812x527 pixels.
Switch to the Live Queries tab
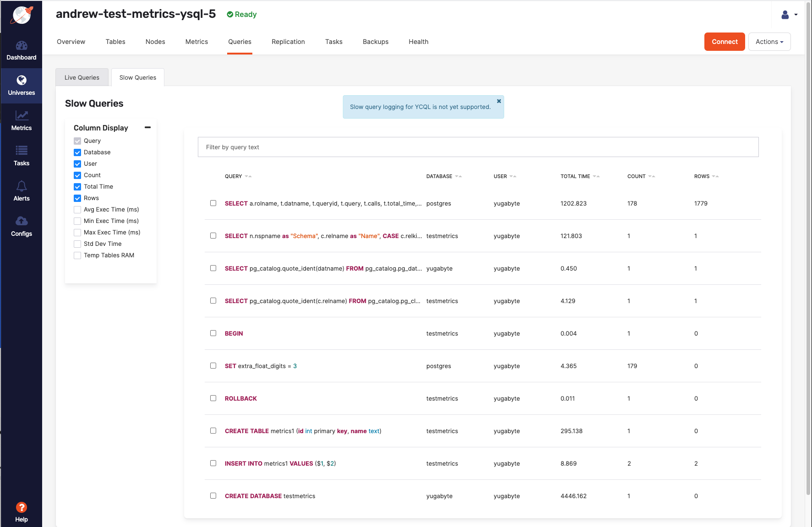(82, 77)
